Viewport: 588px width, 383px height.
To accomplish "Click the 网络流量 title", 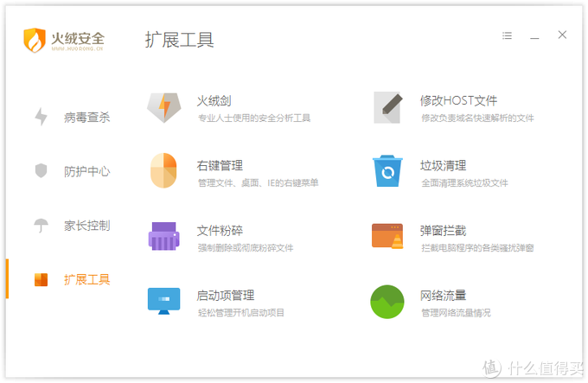I will click(444, 296).
